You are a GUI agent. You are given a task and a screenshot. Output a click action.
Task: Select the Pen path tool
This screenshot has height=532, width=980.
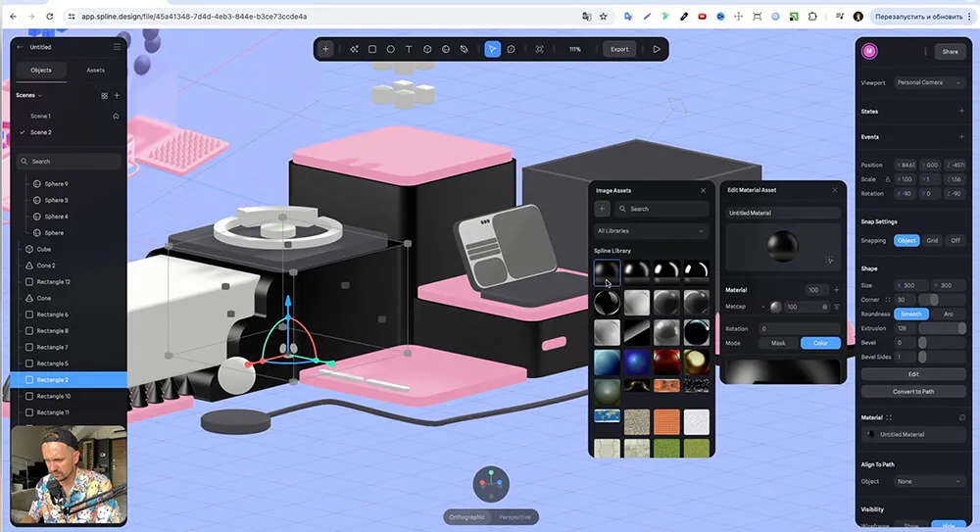pyautogui.click(x=464, y=49)
